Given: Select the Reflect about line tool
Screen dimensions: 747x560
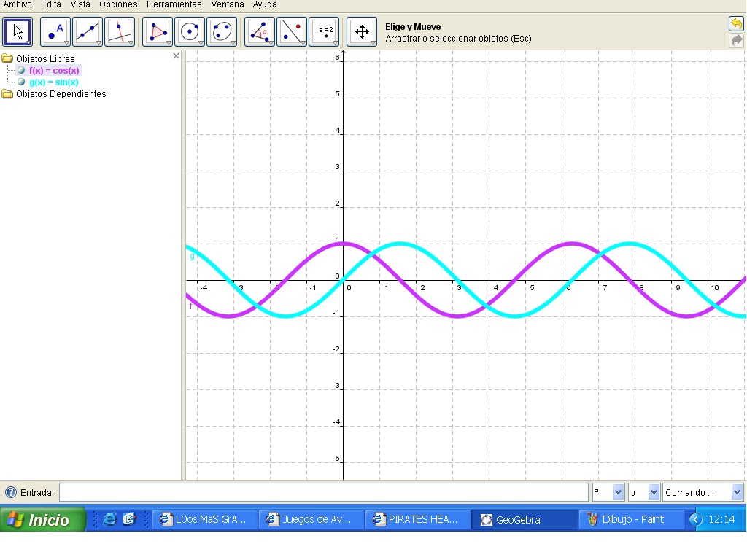Looking at the screenshot, I should pos(292,32).
